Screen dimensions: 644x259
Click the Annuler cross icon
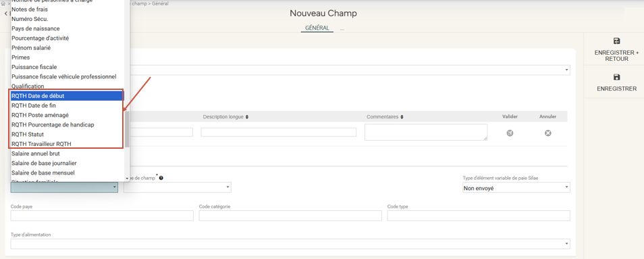click(548, 133)
